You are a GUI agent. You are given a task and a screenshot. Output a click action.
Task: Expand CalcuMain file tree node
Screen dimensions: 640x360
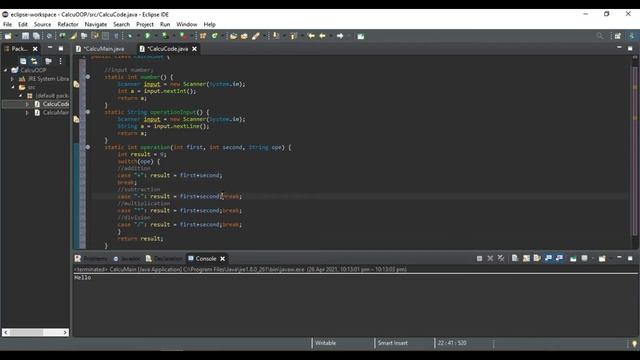[x=27, y=113]
